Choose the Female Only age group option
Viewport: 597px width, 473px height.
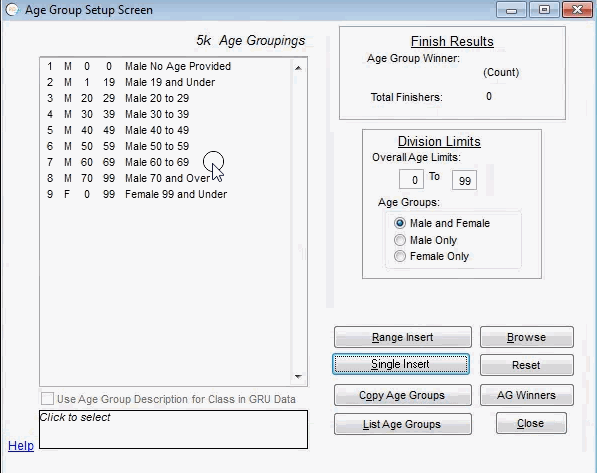pos(400,256)
